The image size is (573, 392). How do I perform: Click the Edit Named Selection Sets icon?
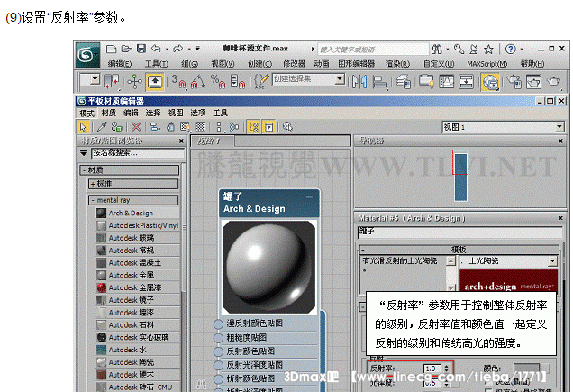pos(261,81)
